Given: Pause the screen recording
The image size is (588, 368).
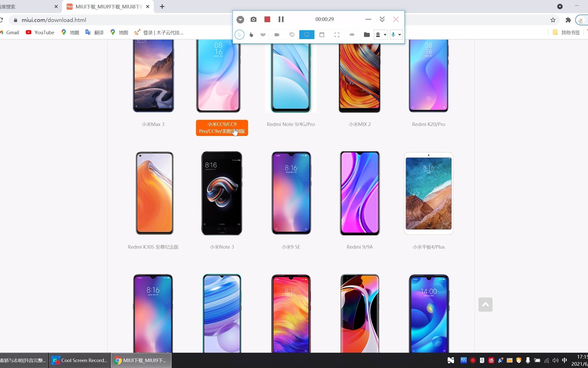Looking at the screenshot, I should (281, 19).
